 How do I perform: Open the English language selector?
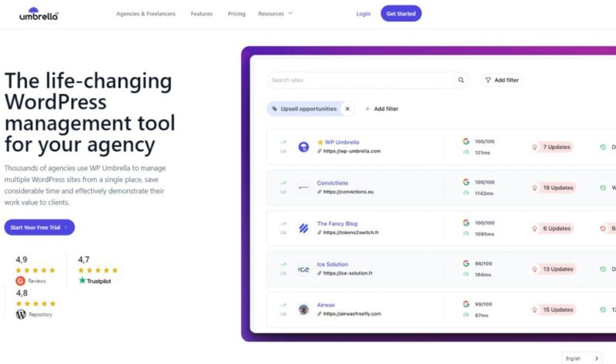[x=582, y=358]
